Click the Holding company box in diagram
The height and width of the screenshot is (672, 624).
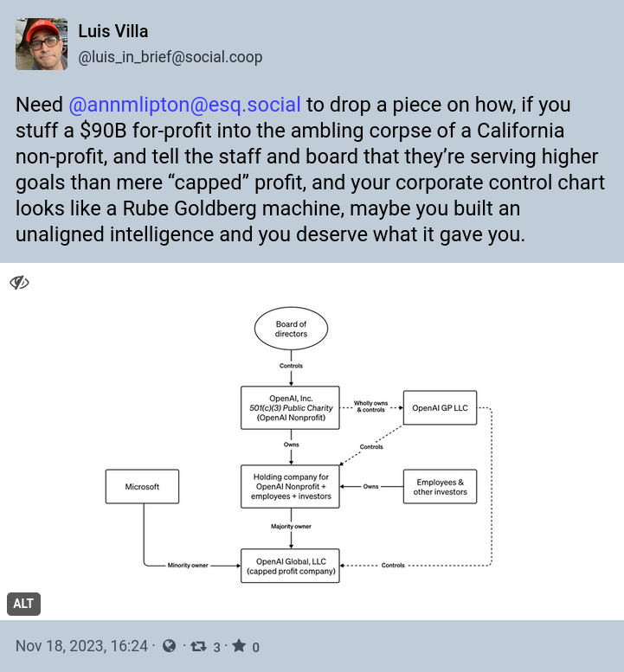290,486
